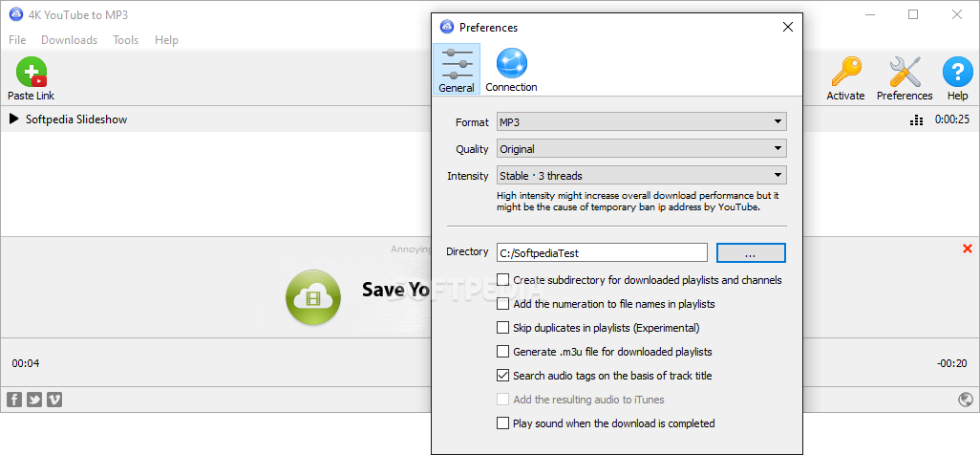Open the Help menu in the menu bar
The height and width of the screenshot is (455, 980).
[166, 39]
